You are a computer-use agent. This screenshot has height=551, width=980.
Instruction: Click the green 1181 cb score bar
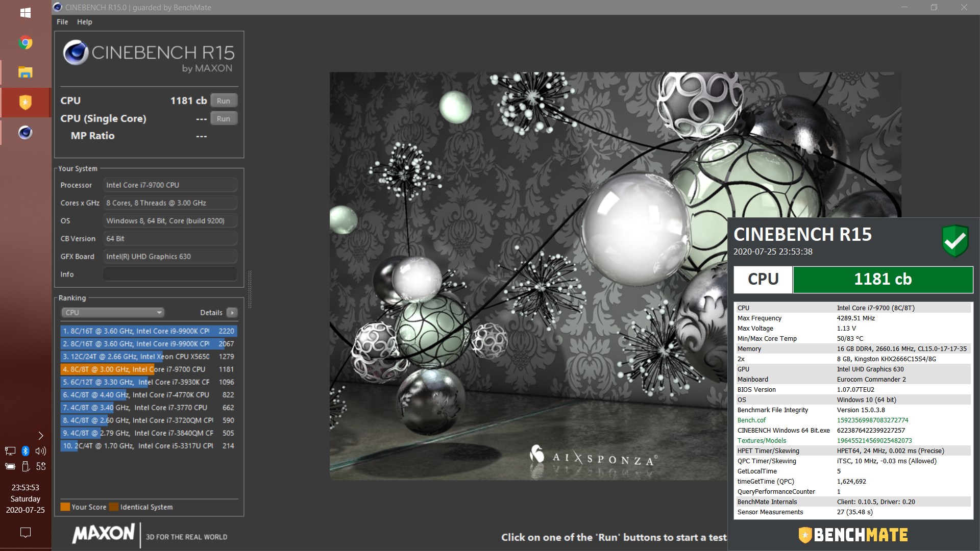(x=883, y=280)
